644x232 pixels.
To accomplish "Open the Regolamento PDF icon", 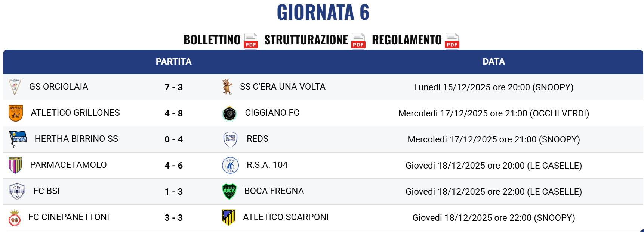I will (452, 40).
